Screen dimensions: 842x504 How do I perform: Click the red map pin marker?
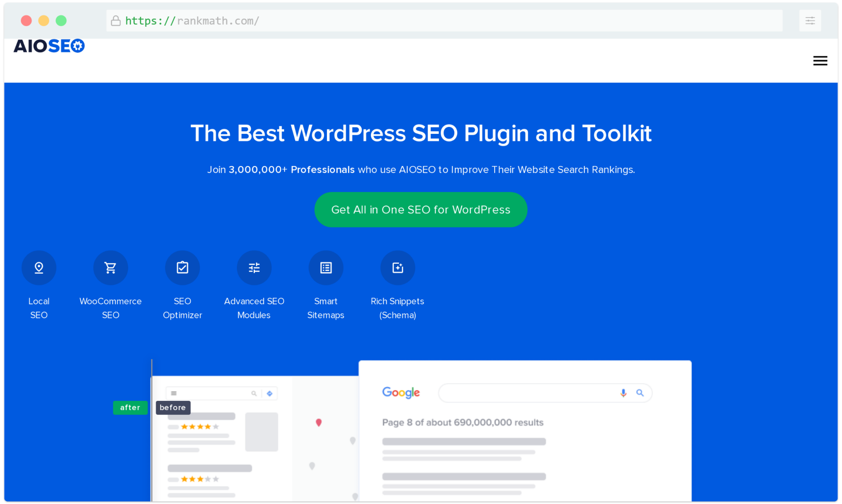click(x=319, y=422)
